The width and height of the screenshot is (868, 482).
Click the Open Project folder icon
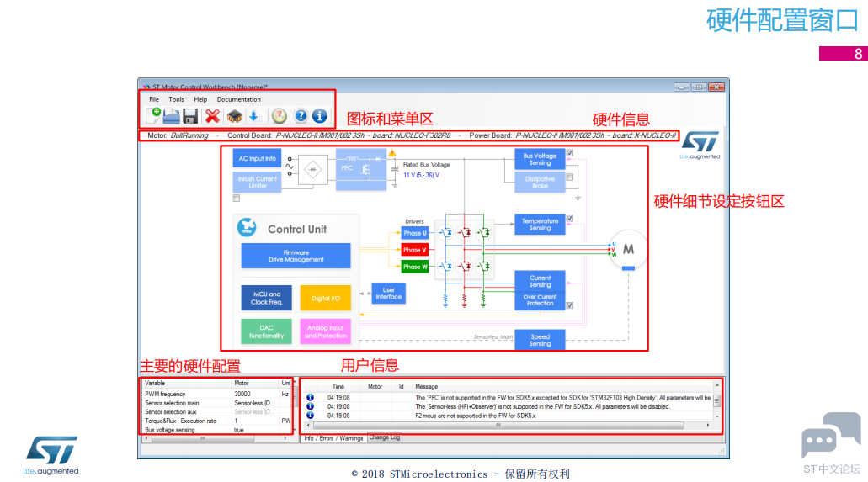171,116
